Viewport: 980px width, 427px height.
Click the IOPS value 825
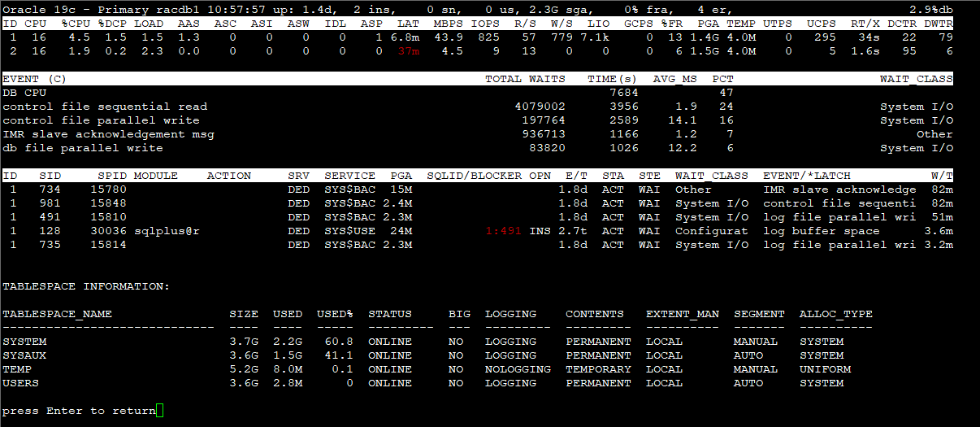coord(488,37)
